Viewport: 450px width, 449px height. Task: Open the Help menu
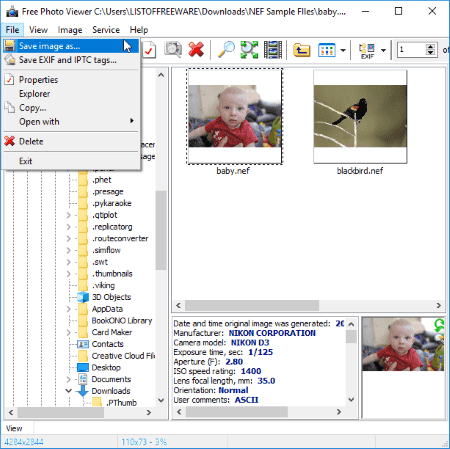[x=139, y=30]
